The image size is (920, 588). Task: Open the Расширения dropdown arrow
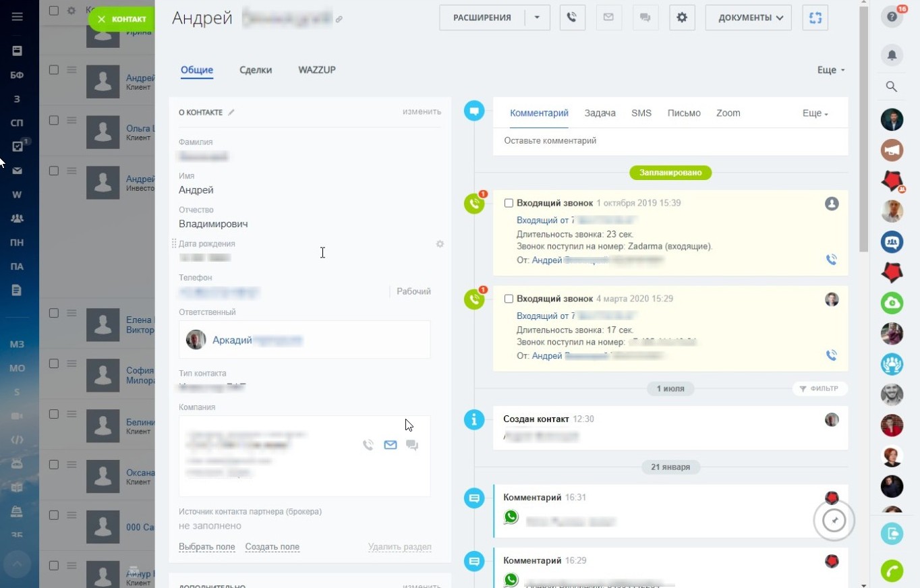coord(537,18)
